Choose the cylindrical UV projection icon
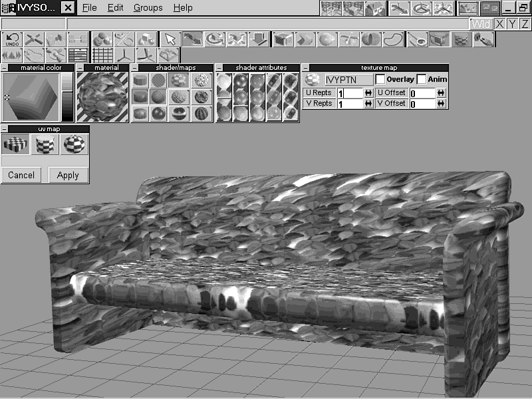The width and height of the screenshot is (532, 399). [45, 145]
